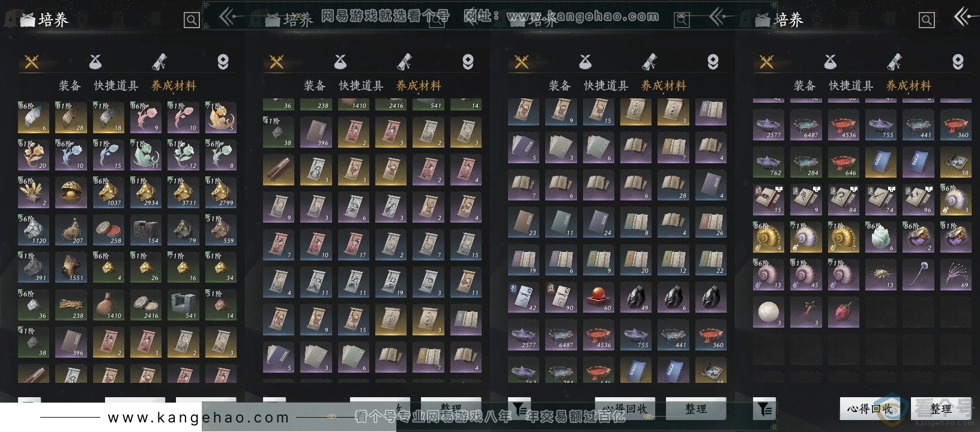Switch to 装备 tab in the leftmost panel

(x=70, y=86)
